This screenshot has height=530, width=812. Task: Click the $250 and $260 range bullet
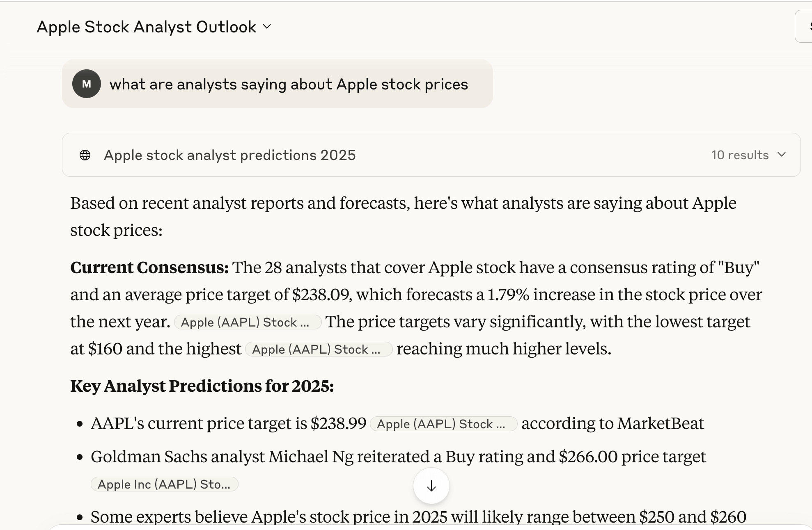pyautogui.click(x=418, y=516)
